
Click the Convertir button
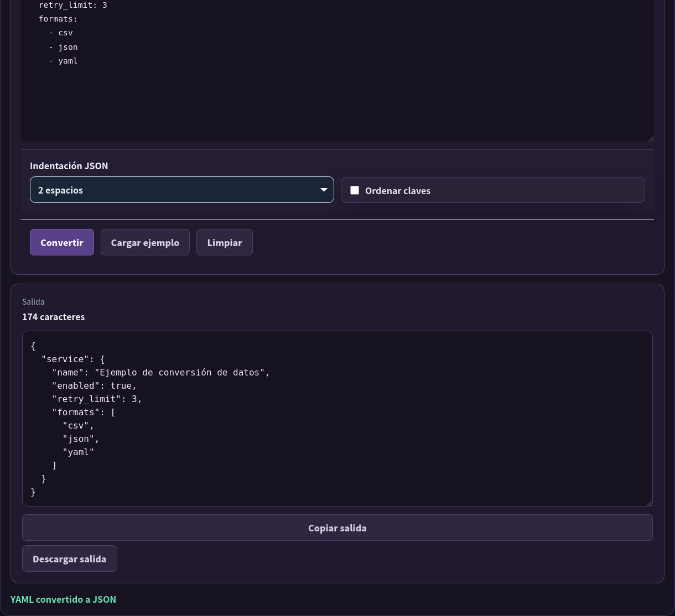62,242
